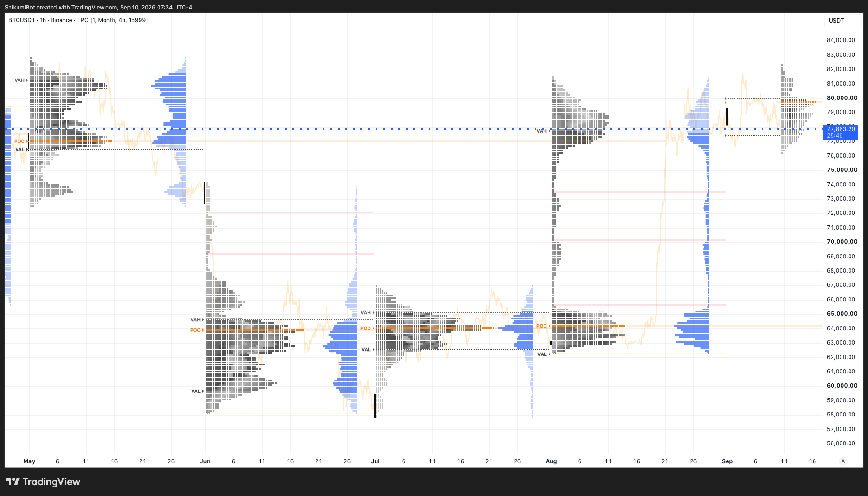This screenshot has width=868, height=496.
Task: Click the 70,000.00 price axis label
Action: coord(842,242)
